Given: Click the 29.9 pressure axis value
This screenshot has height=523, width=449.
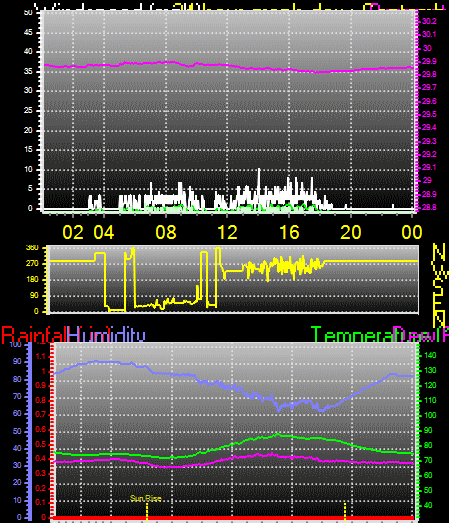Looking at the screenshot, I should 429,61.
